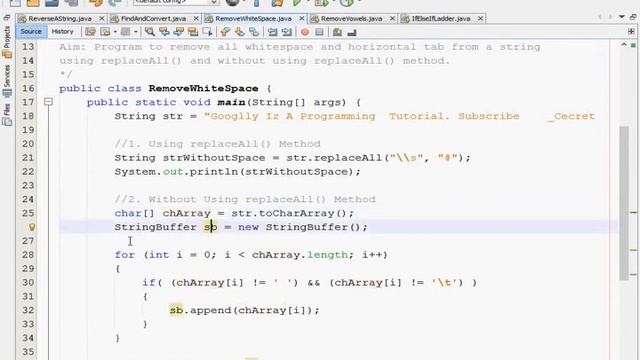Select the RemoveWhiteSpace.java tab

[253, 19]
